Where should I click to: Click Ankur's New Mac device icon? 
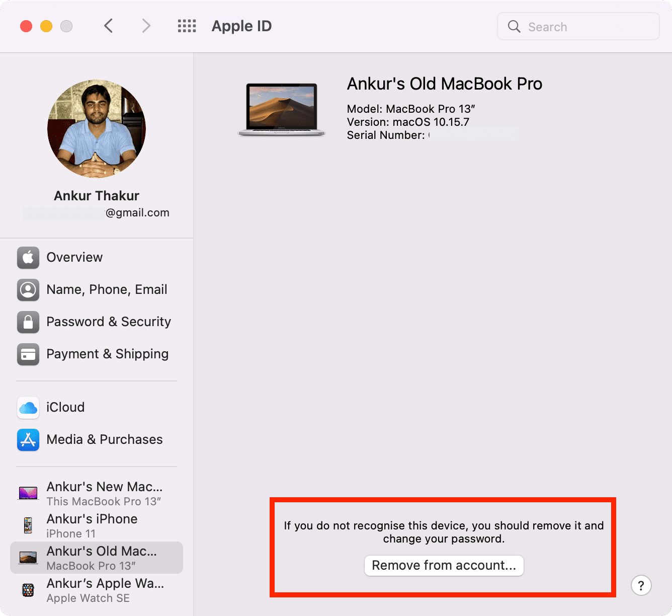28,493
